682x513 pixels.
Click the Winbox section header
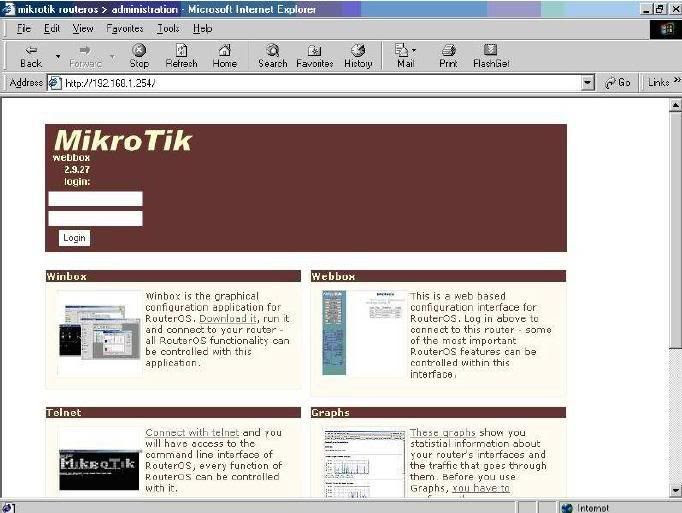point(173,276)
